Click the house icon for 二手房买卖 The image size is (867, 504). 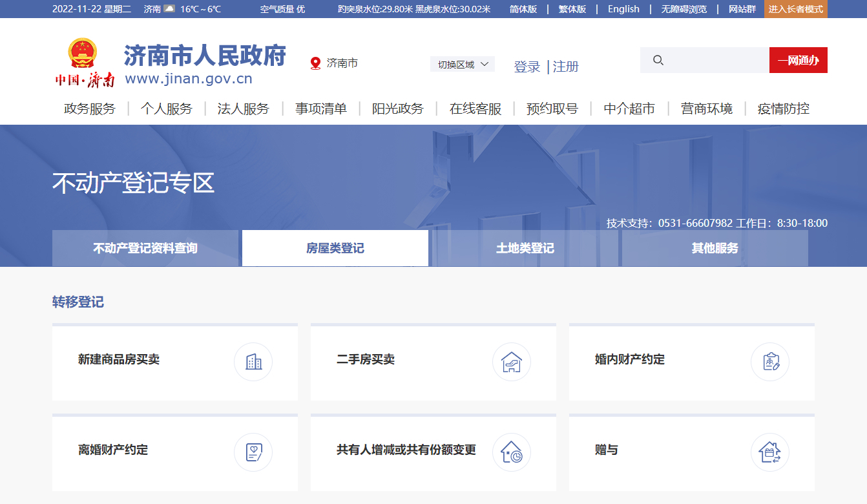(x=512, y=362)
